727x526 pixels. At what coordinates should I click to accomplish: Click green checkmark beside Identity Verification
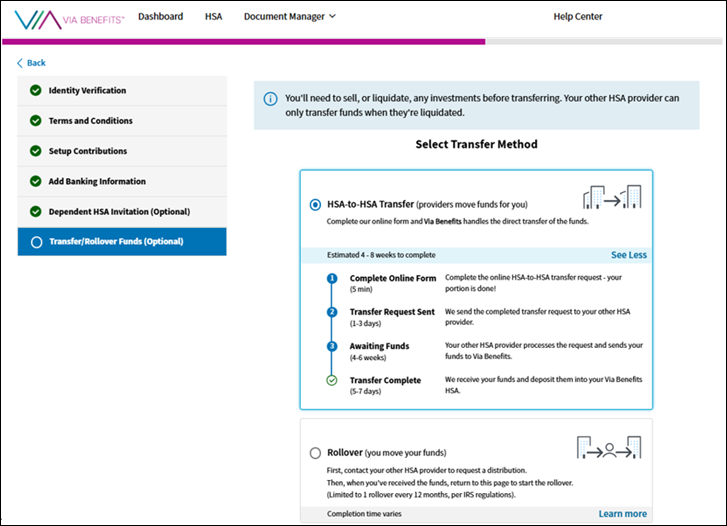36,90
